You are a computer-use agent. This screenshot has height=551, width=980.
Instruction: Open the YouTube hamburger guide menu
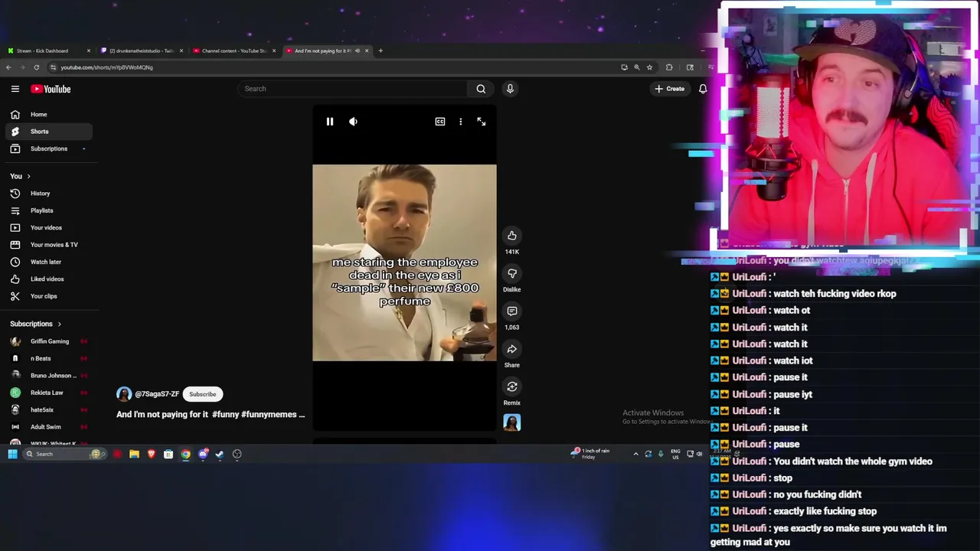tap(15, 89)
